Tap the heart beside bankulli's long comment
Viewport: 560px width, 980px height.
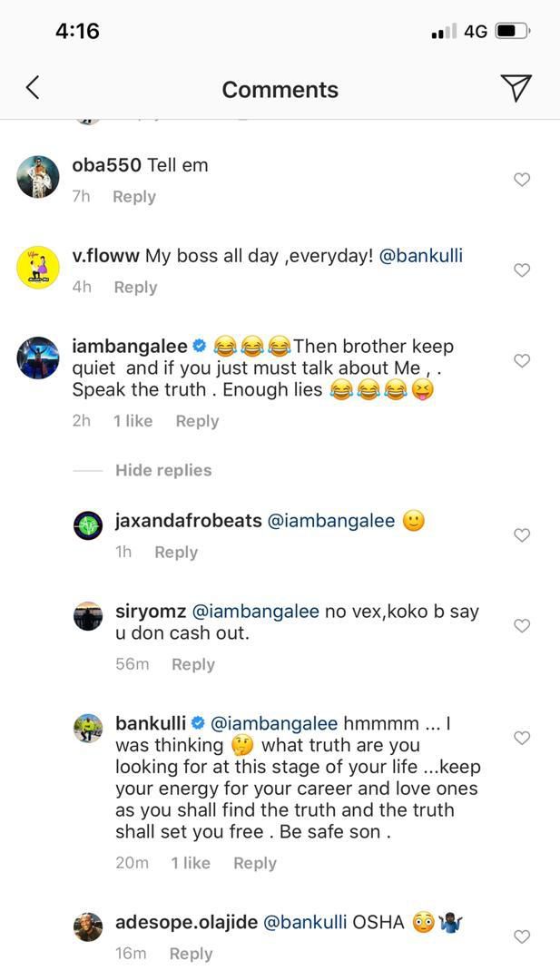click(x=522, y=737)
